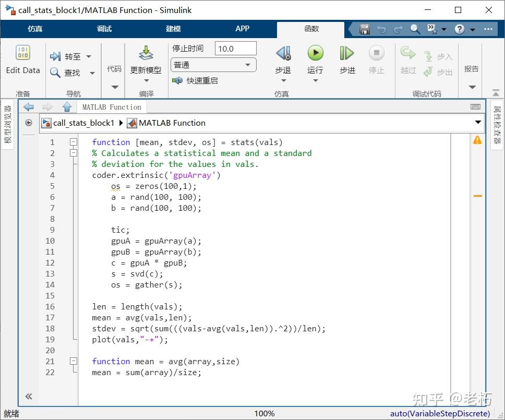Click line number 12 in the gutter
Viewport: 505px width, 420px height.
click(50, 263)
